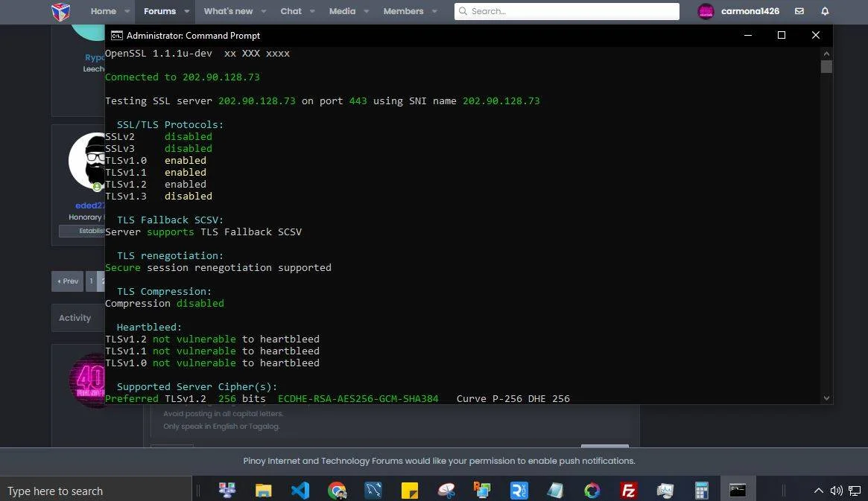Minimize the Command Prompt window
The height and width of the screenshot is (501, 868).
pos(748,35)
